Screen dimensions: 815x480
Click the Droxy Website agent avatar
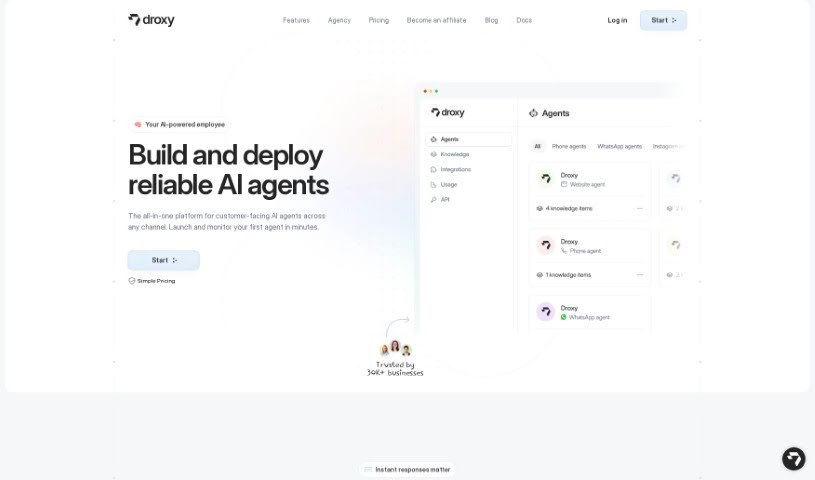point(546,179)
